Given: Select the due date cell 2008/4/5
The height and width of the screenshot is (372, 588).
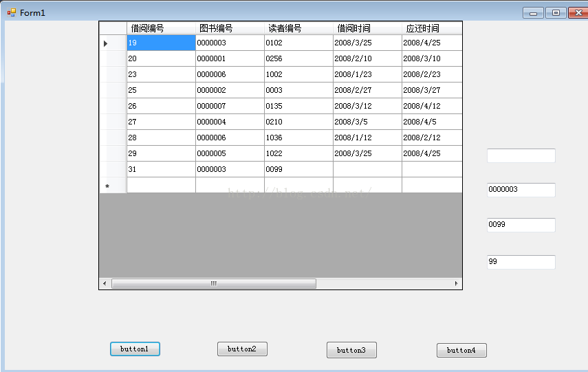Looking at the screenshot, I should (432, 122).
